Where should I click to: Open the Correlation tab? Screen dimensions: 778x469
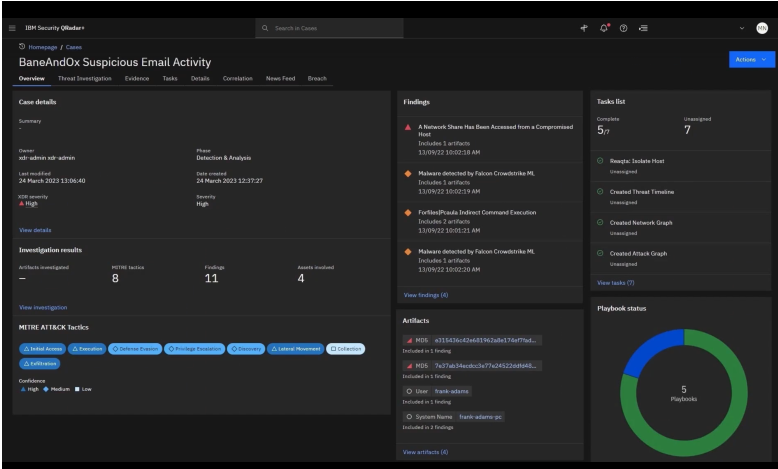(x=238, y=78)
